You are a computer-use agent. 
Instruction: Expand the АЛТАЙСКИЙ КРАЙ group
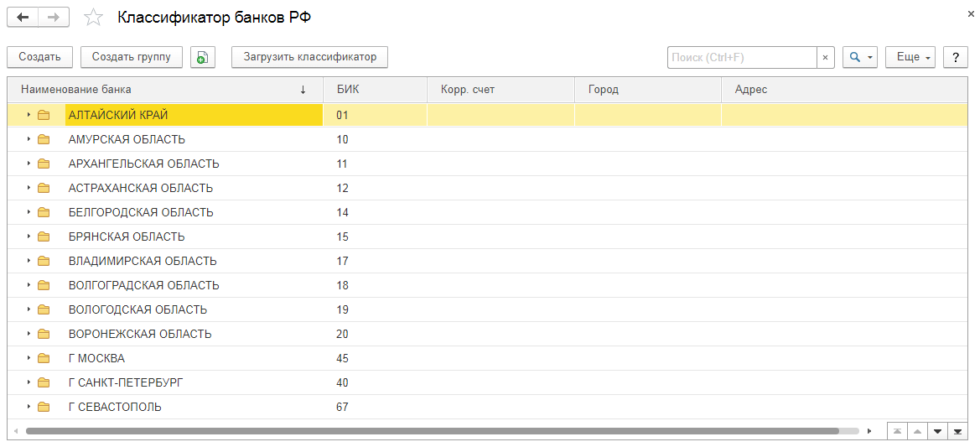pyautogui.click(x=29, y=115)
